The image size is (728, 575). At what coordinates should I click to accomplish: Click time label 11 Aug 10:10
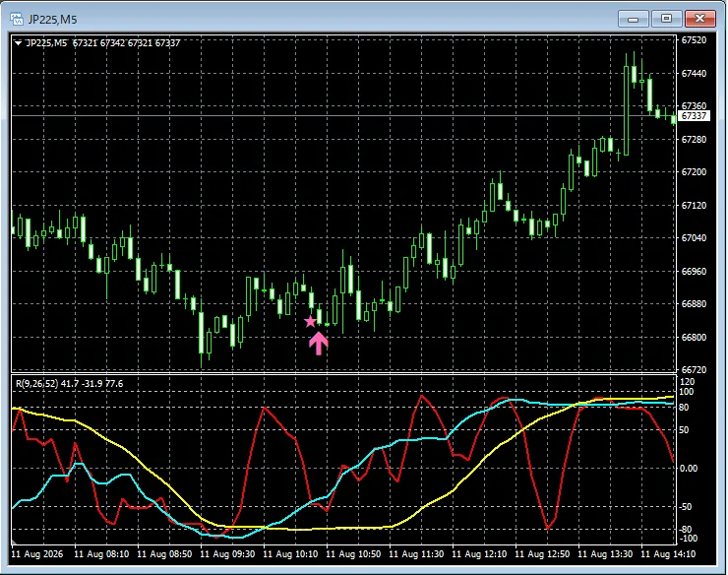(290, 554)
